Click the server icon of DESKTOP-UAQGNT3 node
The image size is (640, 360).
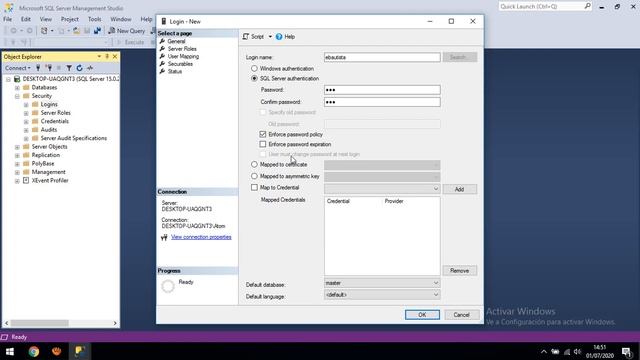(x=17, y=79)
